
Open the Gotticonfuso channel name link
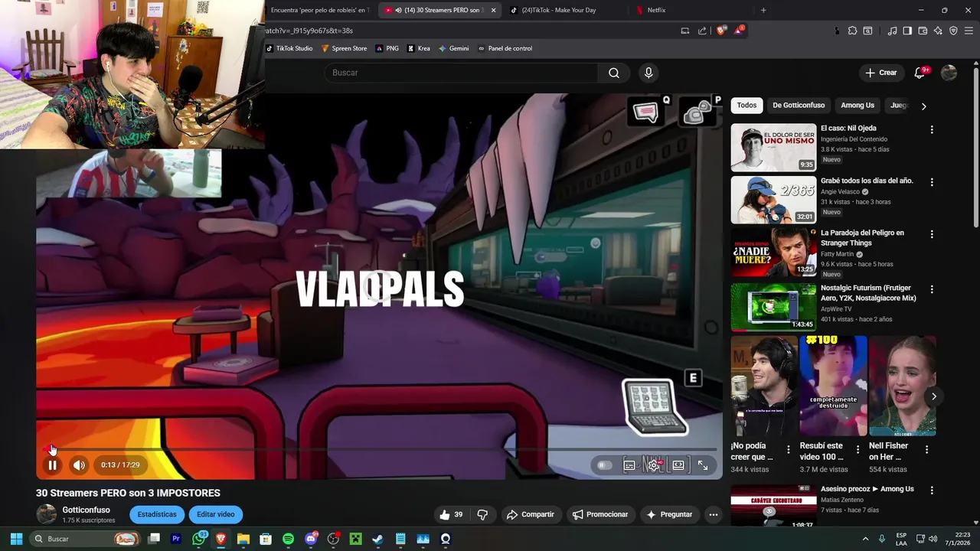click(86, 510)
